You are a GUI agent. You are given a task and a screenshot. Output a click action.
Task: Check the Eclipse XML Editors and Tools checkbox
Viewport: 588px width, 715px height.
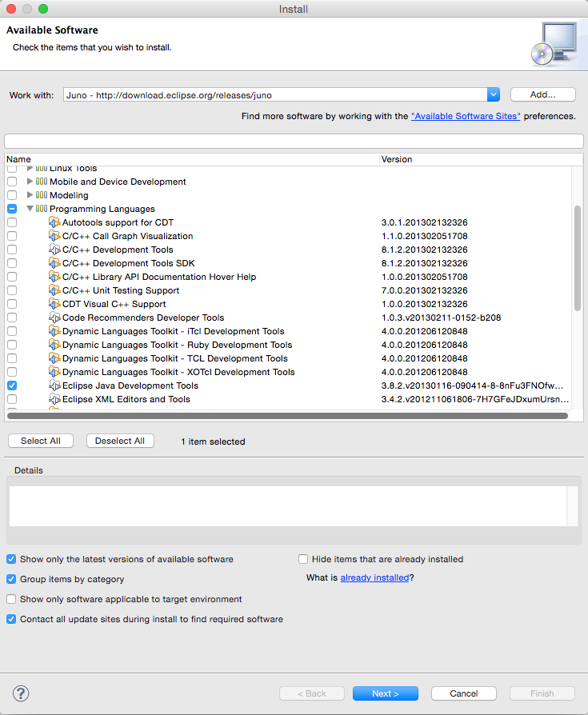12,399
